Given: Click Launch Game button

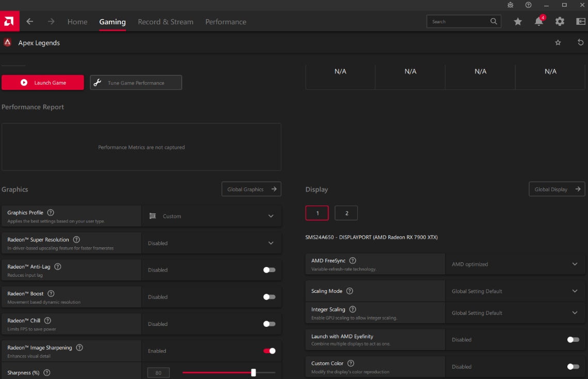Looking at the screenshot, I should pos(43,83).
